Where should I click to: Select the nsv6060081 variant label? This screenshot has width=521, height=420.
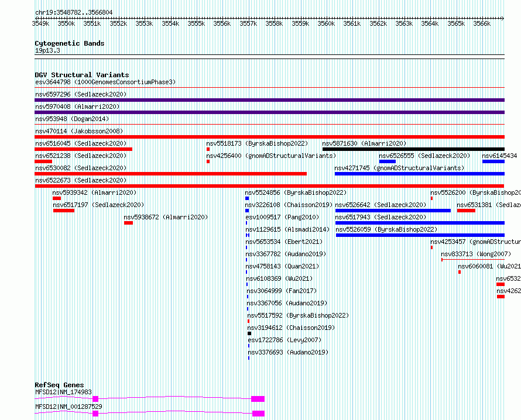(489, 266)
